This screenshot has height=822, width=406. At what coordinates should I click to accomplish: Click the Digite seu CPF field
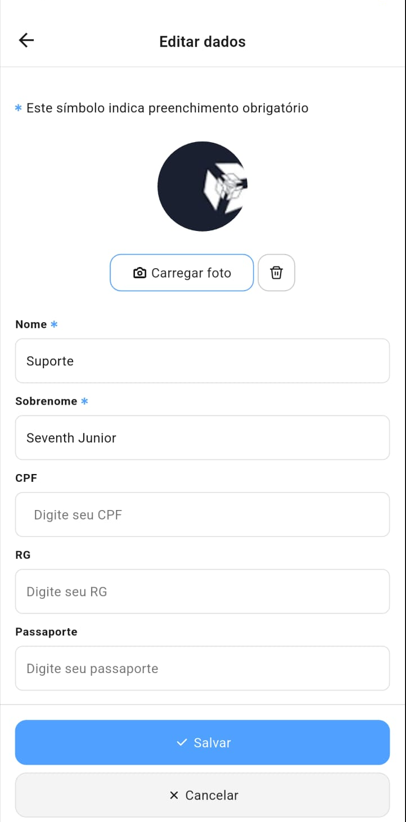[x=202, y=514]
